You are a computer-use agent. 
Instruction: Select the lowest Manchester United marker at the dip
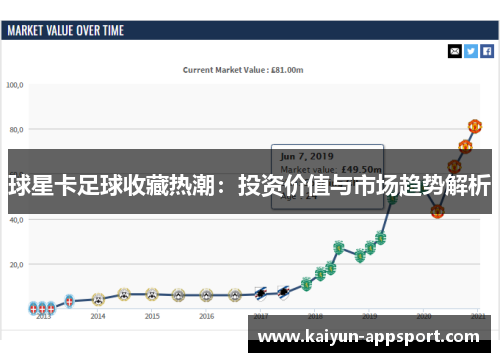(437, 211)
